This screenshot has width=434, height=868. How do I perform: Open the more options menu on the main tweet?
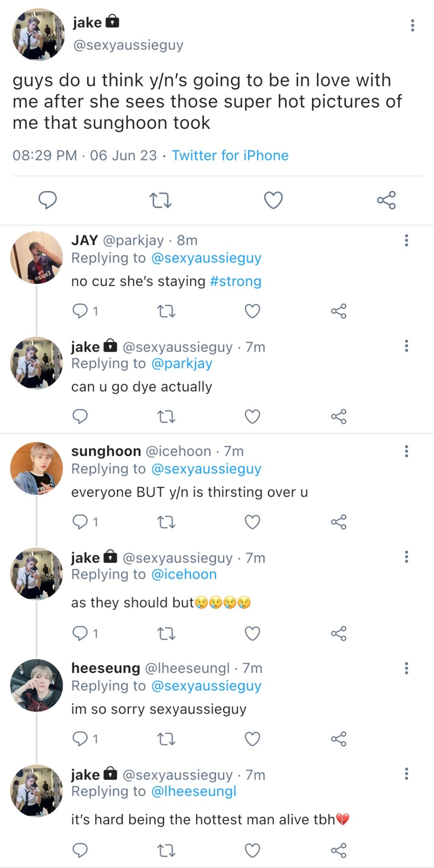click(412, 25)
